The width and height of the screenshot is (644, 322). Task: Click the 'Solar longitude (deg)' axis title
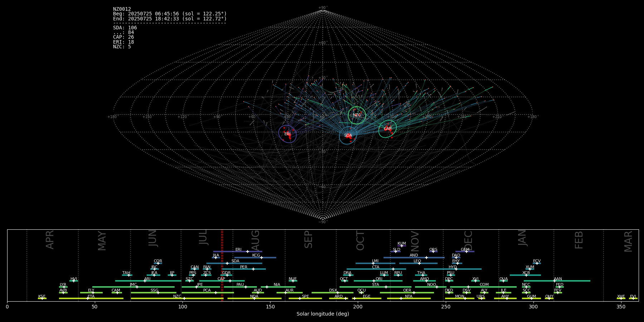pyautogui.click(x=323, y=314)
